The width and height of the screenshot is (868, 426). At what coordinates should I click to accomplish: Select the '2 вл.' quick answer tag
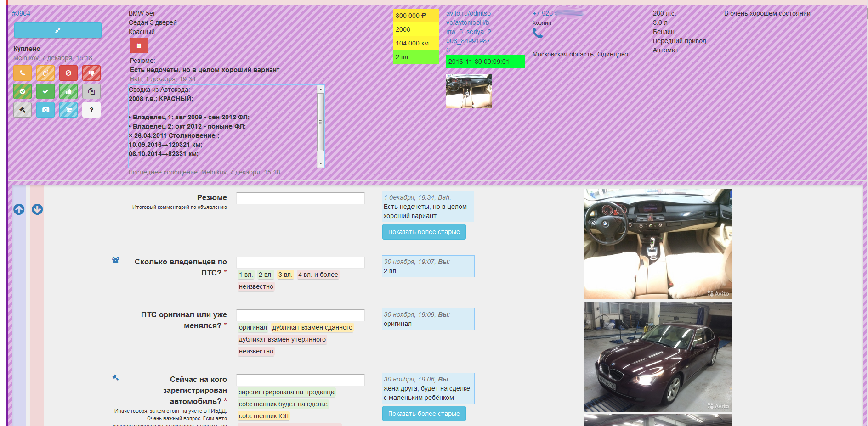[x=266, y=275]
